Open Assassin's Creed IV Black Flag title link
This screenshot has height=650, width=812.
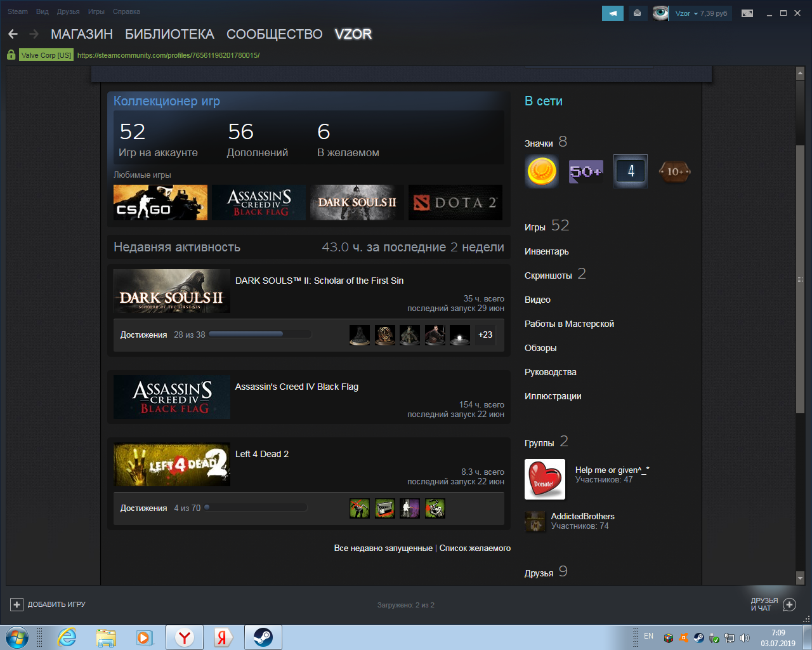[297, 387]
